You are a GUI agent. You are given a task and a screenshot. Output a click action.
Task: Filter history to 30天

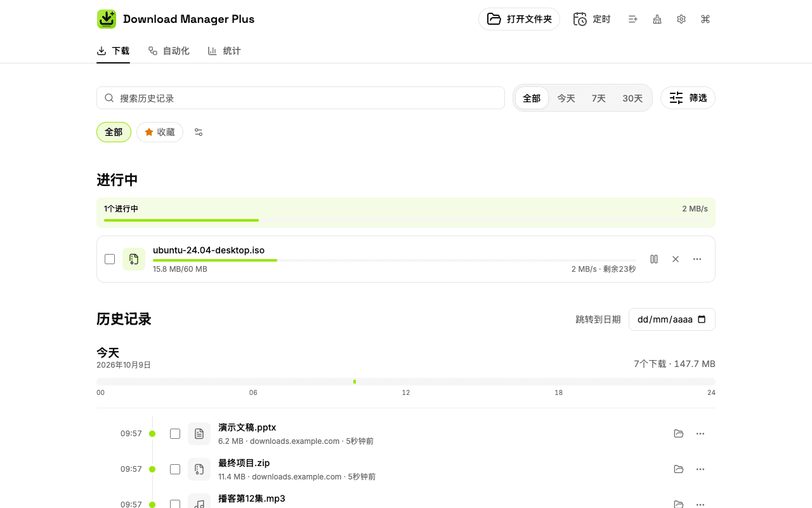point(632,98)
